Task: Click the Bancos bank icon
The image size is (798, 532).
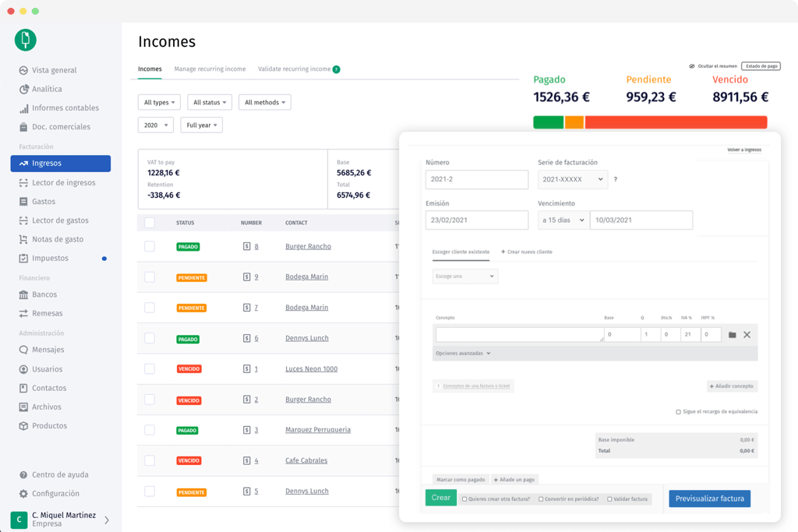Action: pos(23,295)
